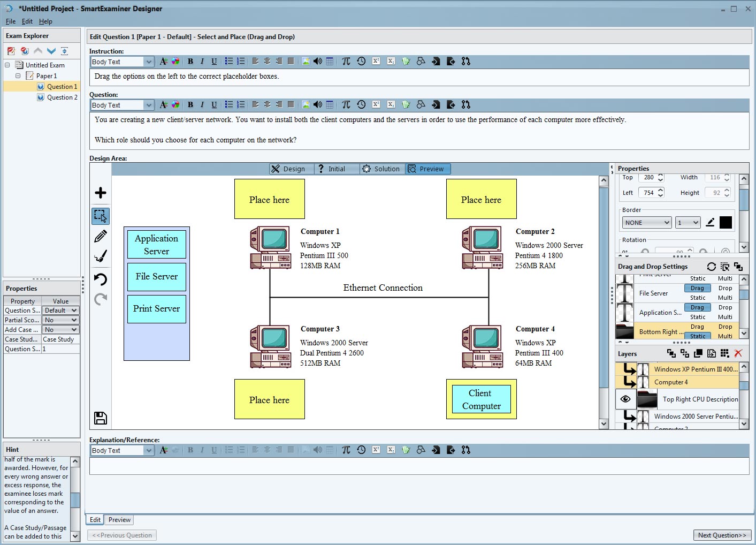Viewport: 756px width, 545px height.
Task: Choose the pencil drawing tool
Action: (101, 236)
